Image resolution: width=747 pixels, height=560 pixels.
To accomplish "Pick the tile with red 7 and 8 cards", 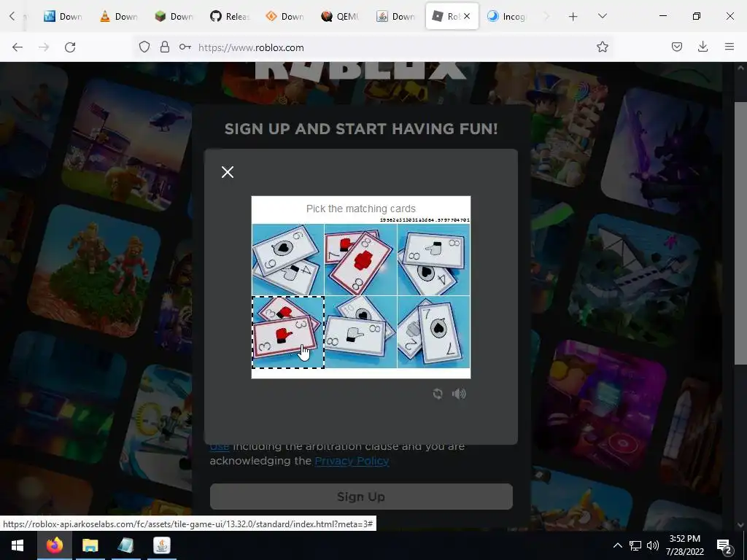I will (x=360, y=260).
